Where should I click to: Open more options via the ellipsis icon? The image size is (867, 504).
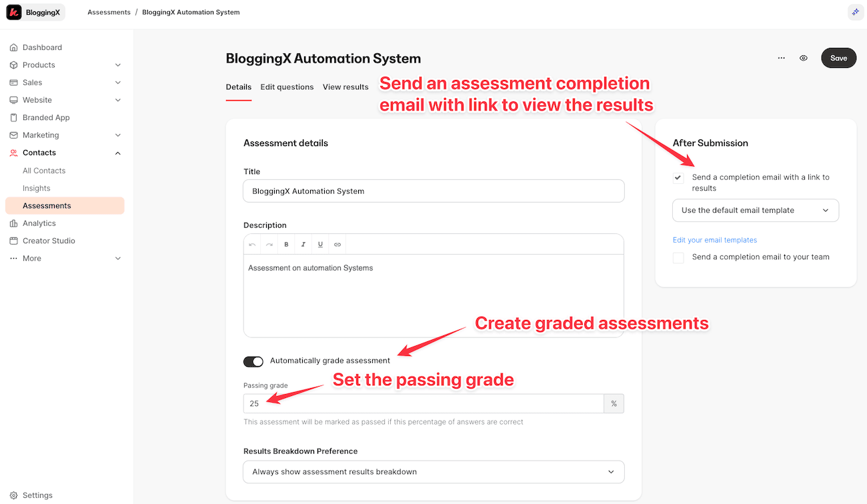click(x=781, y=58)
